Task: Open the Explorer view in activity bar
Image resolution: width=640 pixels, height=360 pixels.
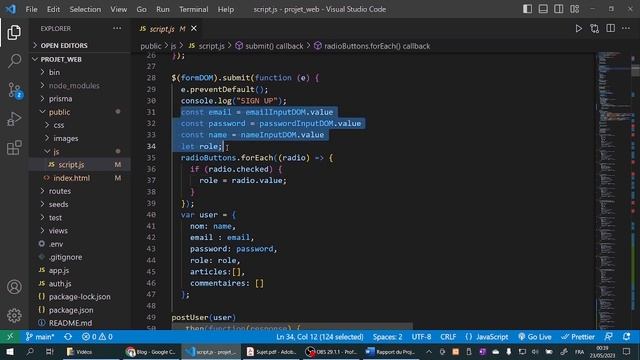Action: click(14, 33)
